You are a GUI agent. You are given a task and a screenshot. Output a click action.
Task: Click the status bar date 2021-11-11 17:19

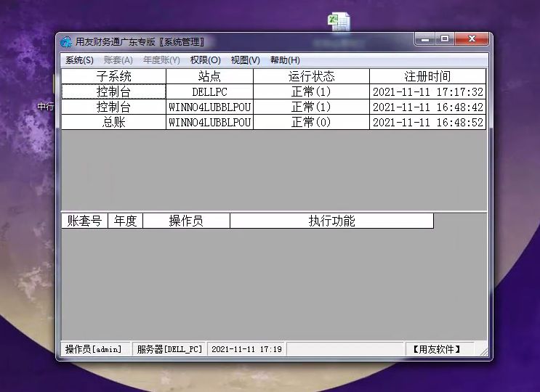coord(246,349)
